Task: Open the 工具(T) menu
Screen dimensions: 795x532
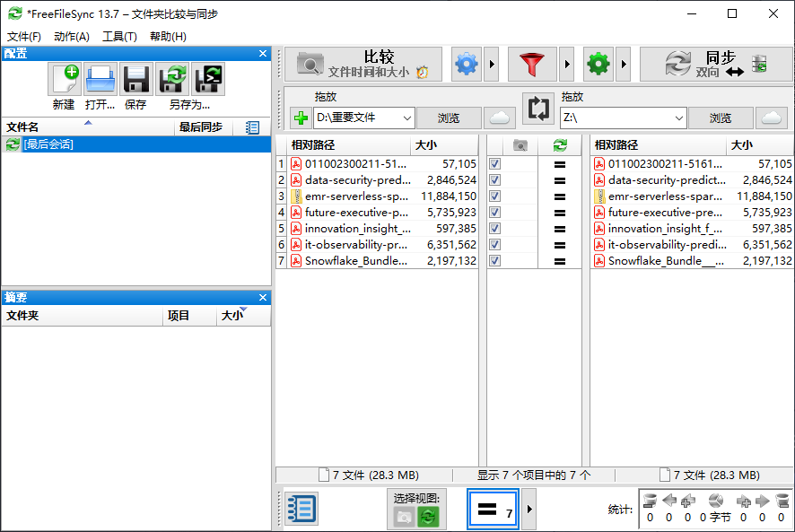Action: pos(119,37)
